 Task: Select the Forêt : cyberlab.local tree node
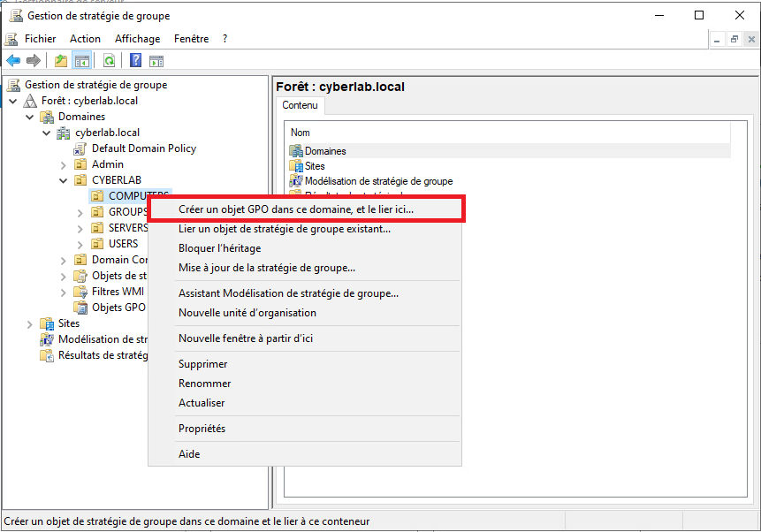(89, 101)
